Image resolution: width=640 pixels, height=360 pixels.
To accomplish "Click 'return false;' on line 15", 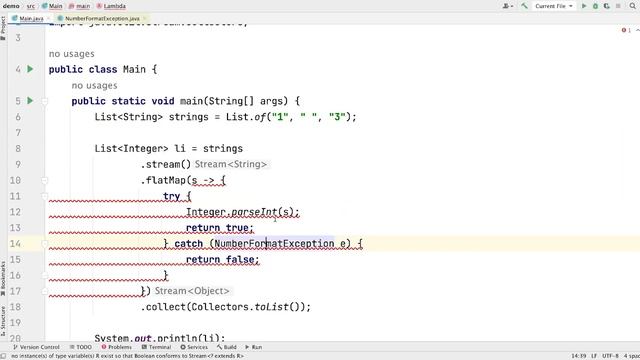I will [x=222, y=260].
